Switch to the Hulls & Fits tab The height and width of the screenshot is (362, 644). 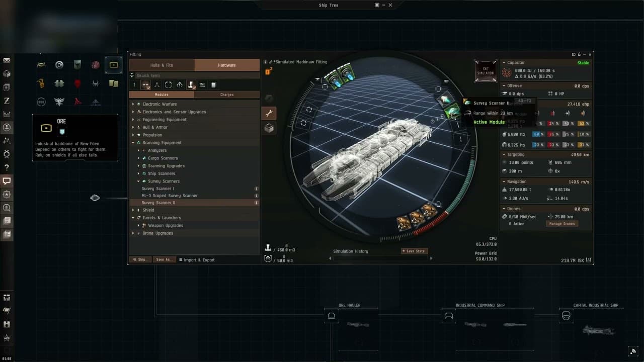162,65
